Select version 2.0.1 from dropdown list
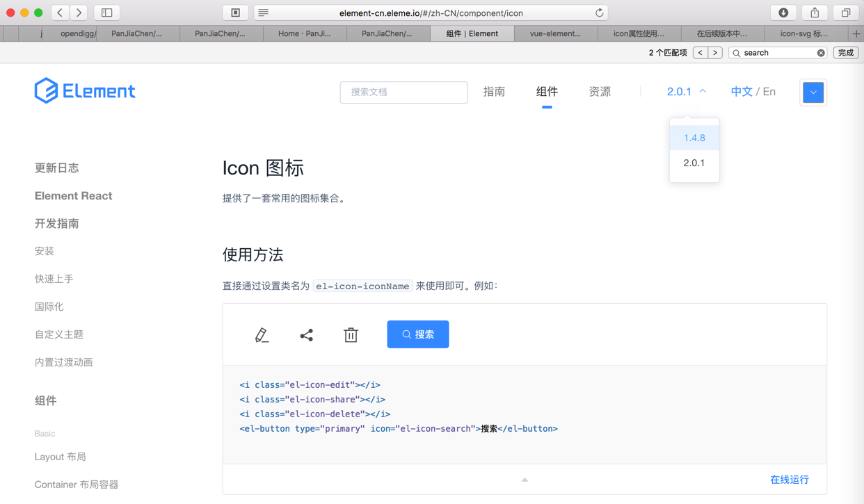Screen dimensions: 864x504 694,163
